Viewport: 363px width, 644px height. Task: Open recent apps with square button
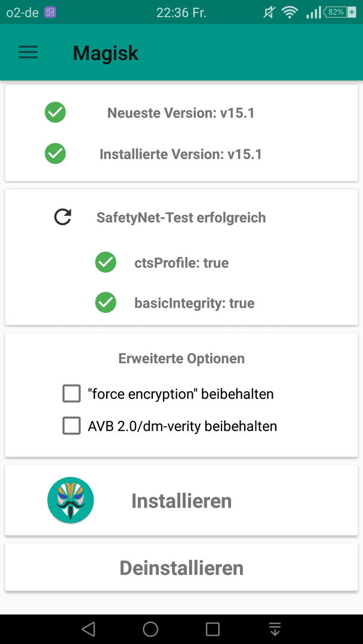click(x=213, y=629)
